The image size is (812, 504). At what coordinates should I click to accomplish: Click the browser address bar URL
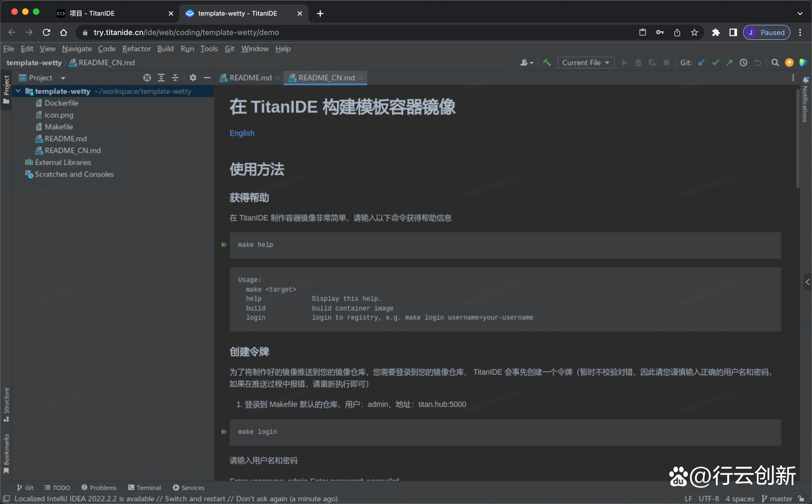(x=186, y=32)
